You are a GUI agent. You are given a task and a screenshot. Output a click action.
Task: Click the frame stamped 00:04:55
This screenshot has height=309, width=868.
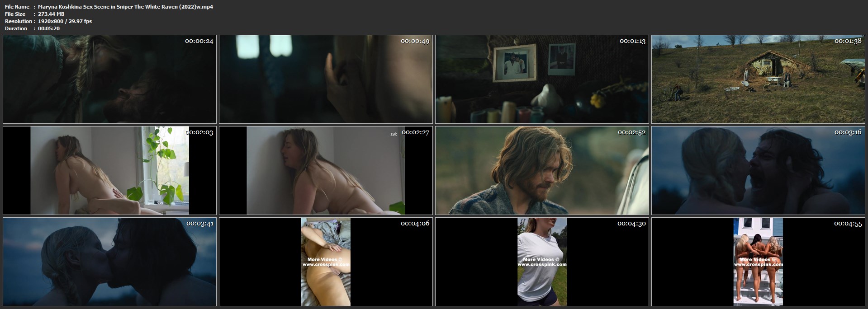(758, 262)
